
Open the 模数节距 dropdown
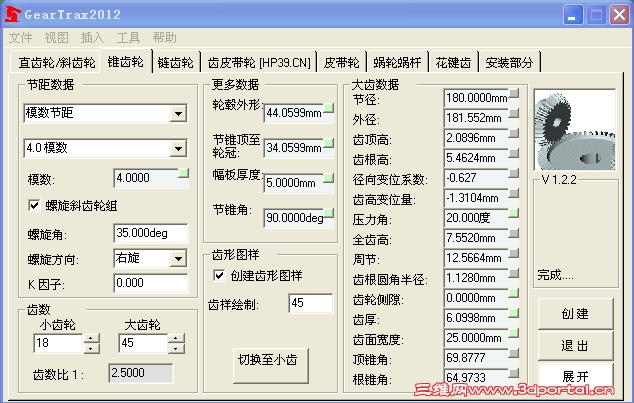pos(178,114)
